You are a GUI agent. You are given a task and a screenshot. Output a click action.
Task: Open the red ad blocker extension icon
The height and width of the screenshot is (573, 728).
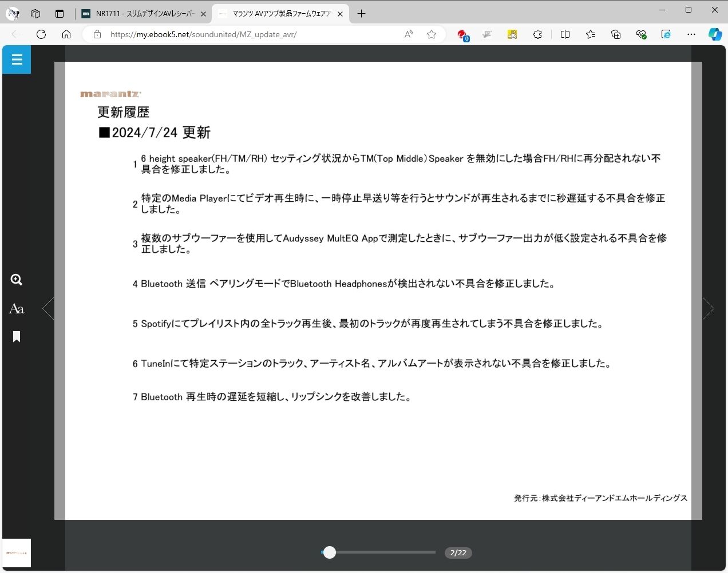[x=462, y=35]
